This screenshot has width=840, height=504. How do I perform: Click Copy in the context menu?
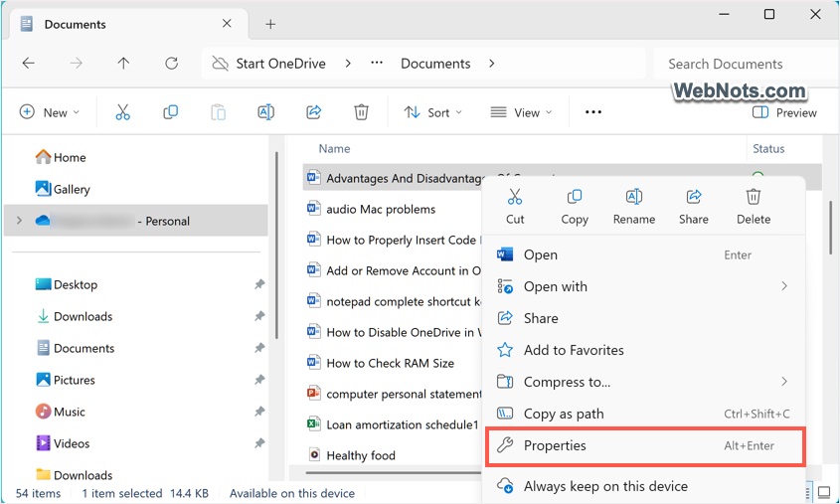(x=575, y=206)
